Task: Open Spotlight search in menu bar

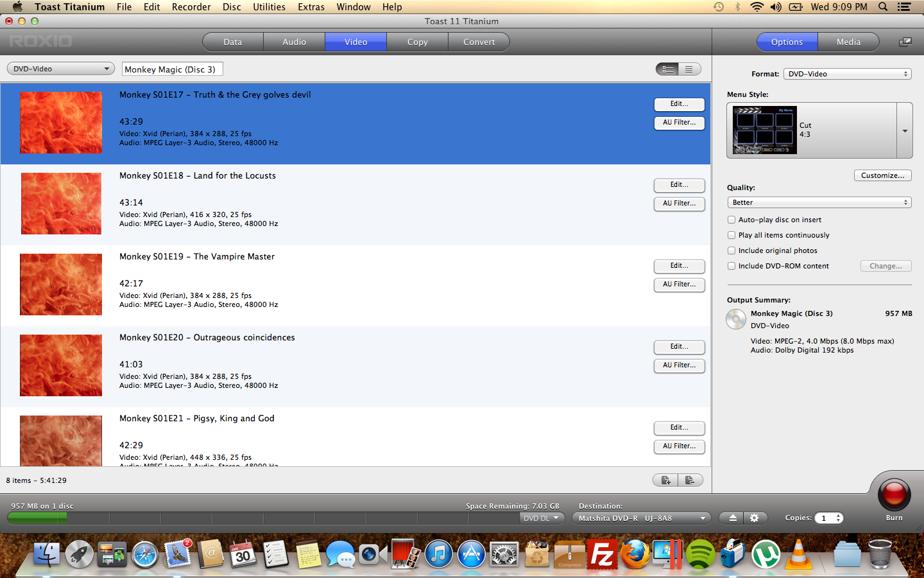Action: click(883, 6)
